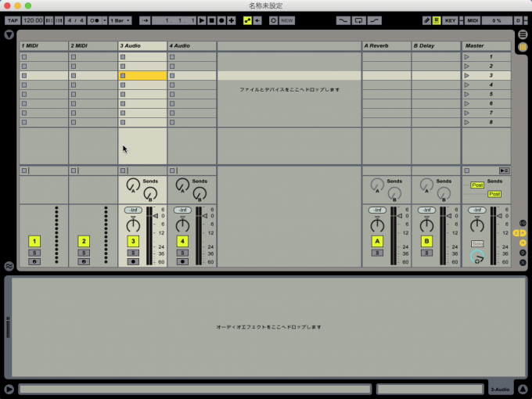
Task: Solo track 4 Audio
Action: click(182, 253)
